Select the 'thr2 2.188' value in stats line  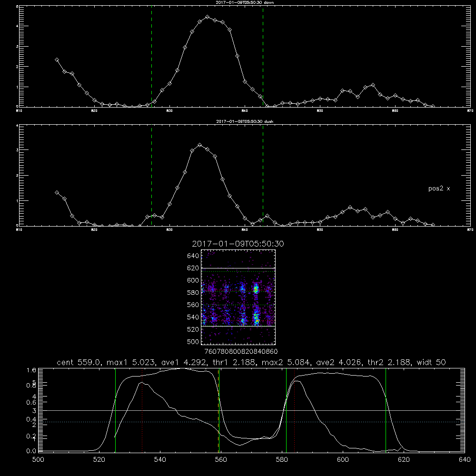click(x=390, y=362)
